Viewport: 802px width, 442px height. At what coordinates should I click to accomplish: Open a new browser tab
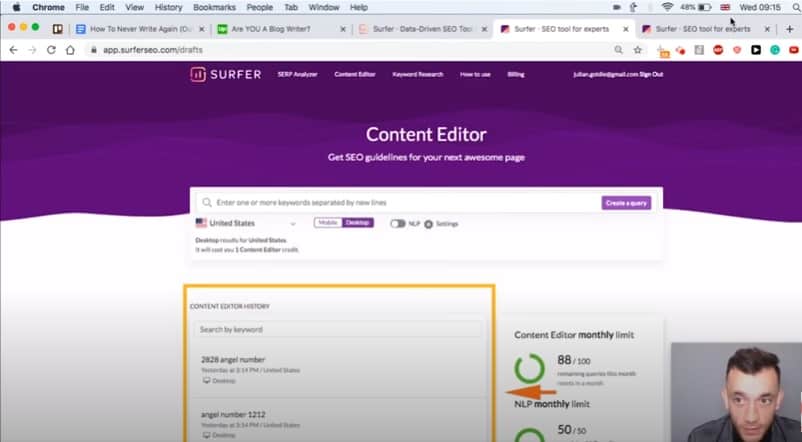point(790,29)
